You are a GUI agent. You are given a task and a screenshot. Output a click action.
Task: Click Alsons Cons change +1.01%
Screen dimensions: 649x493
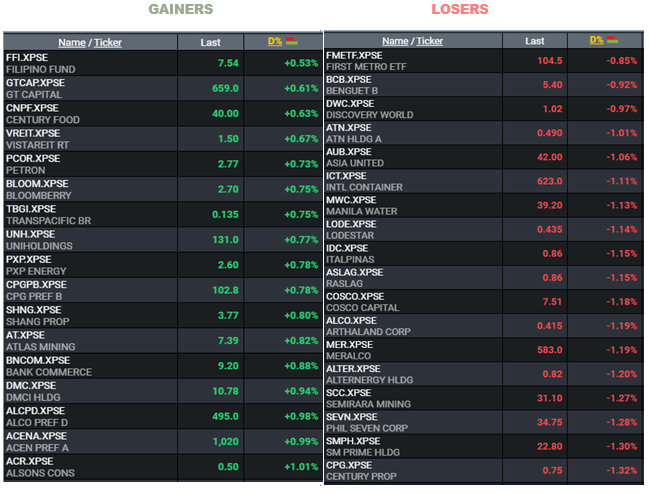click(301, 467)
